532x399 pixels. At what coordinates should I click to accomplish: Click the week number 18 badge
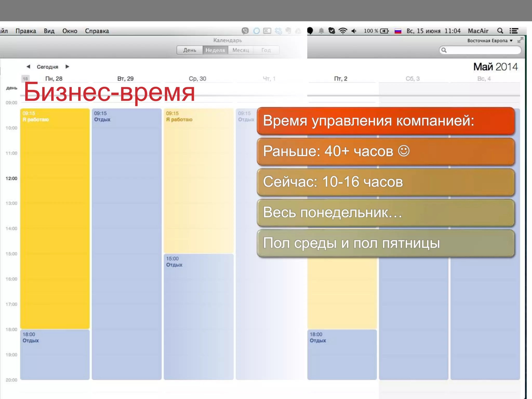tap(25, 79)
